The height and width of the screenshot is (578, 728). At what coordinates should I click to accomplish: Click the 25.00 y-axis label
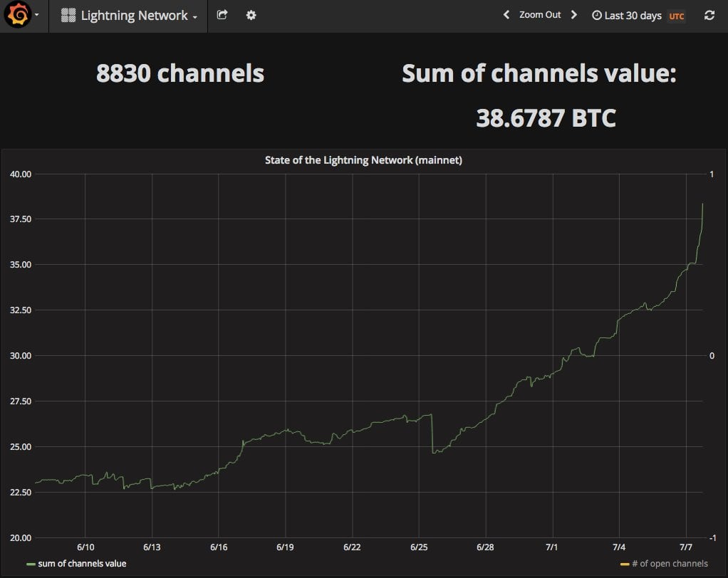[x=21, y=447]
